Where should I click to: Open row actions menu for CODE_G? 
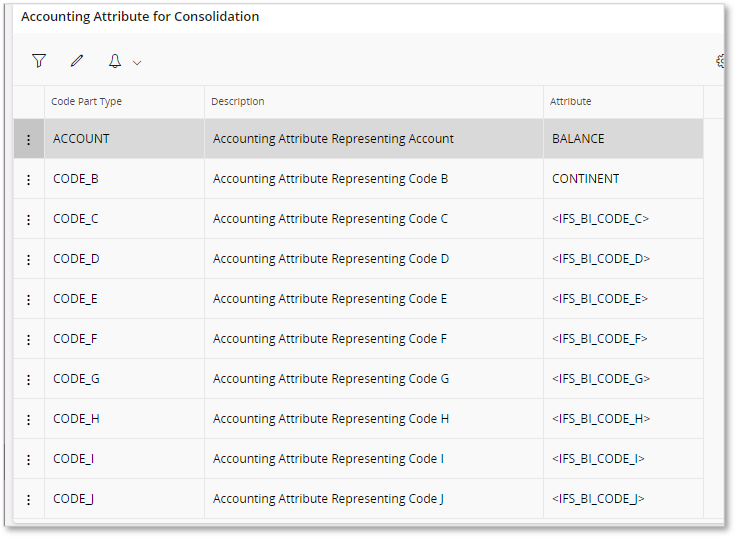29,379
